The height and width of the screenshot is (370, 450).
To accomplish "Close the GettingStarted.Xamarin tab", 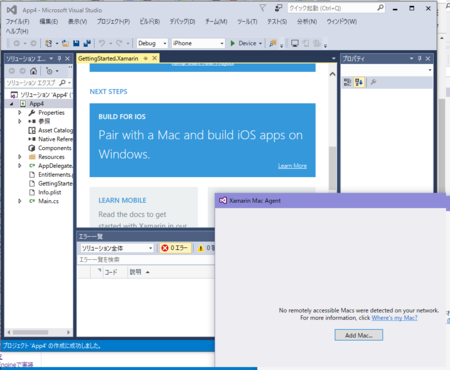I will tap(154, 58).
